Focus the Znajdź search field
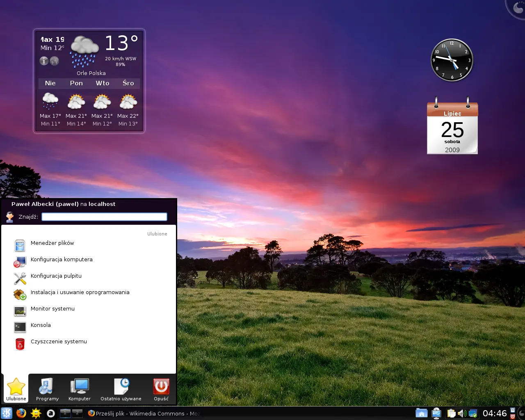 pyautogui.click(x=104, y=217)
